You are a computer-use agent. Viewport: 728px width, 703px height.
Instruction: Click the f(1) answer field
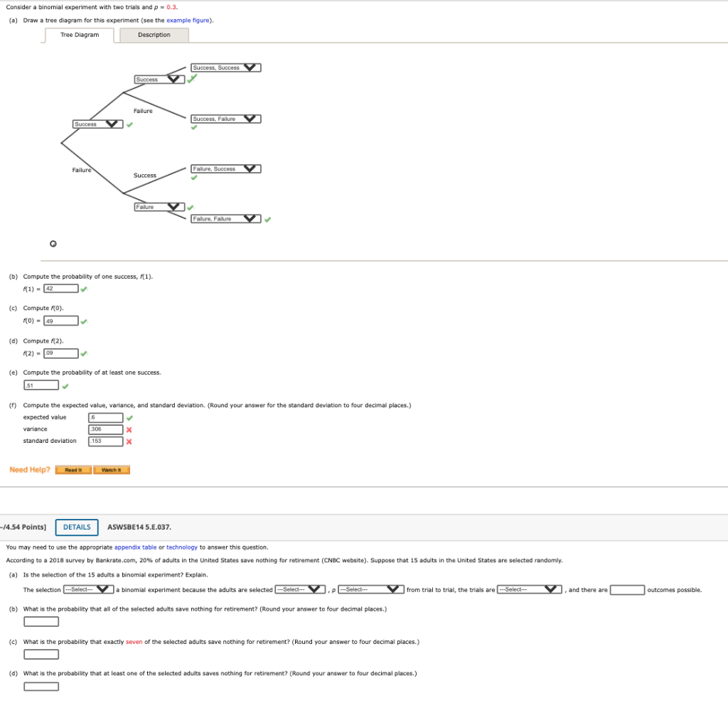point(61,289)
